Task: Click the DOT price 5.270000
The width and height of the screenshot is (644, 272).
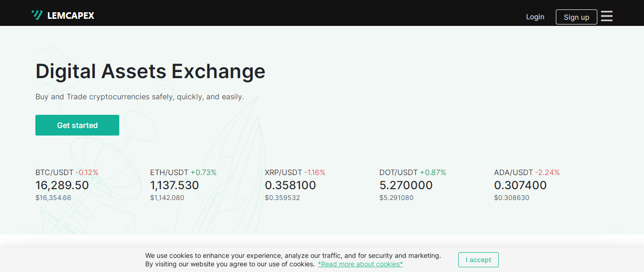Action: (406, 185)
